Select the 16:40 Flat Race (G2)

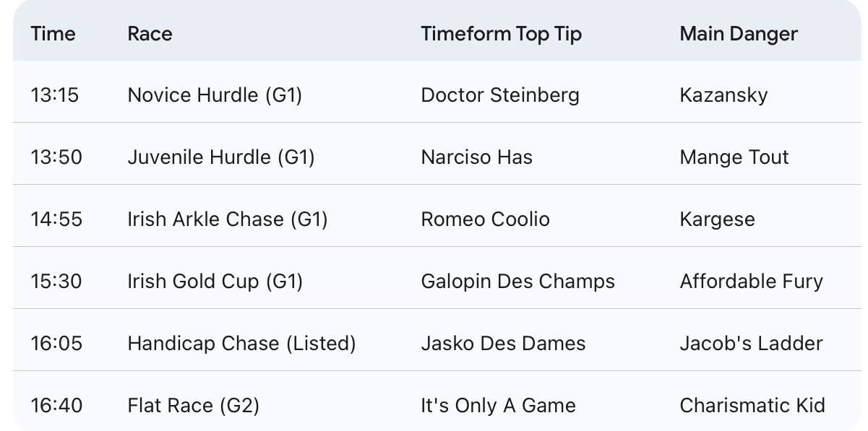193,406
